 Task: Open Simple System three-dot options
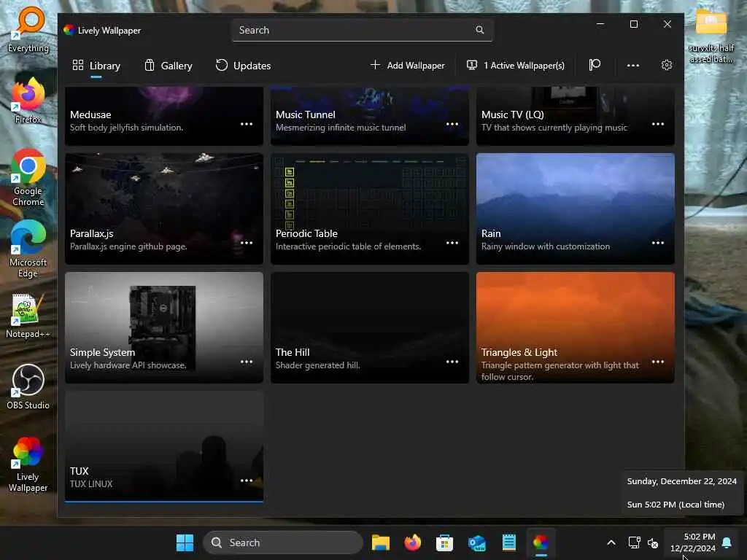247,362
